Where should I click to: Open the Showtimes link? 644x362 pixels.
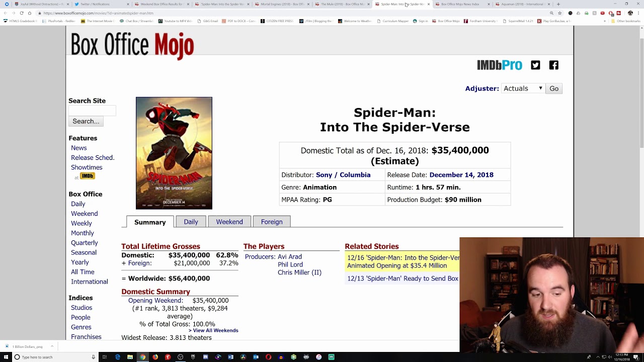click(x=87, y=167)
